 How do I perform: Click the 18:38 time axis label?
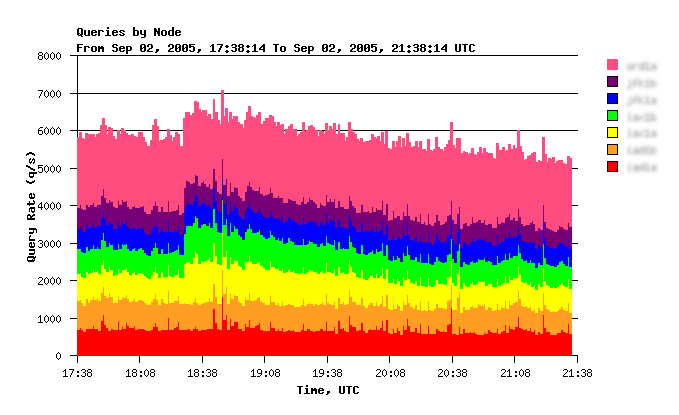[x=202, y=373]
